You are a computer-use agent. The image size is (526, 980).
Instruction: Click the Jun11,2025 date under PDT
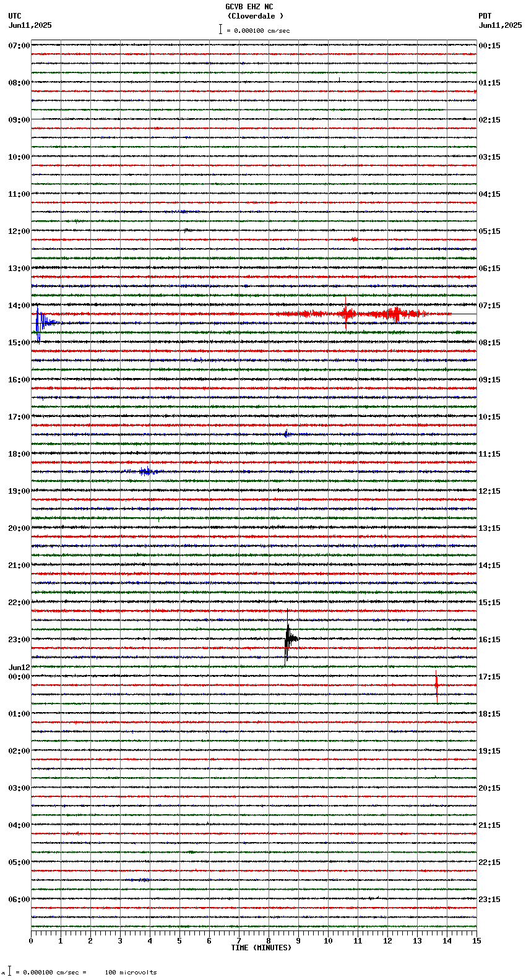click(x=500, y=25)
